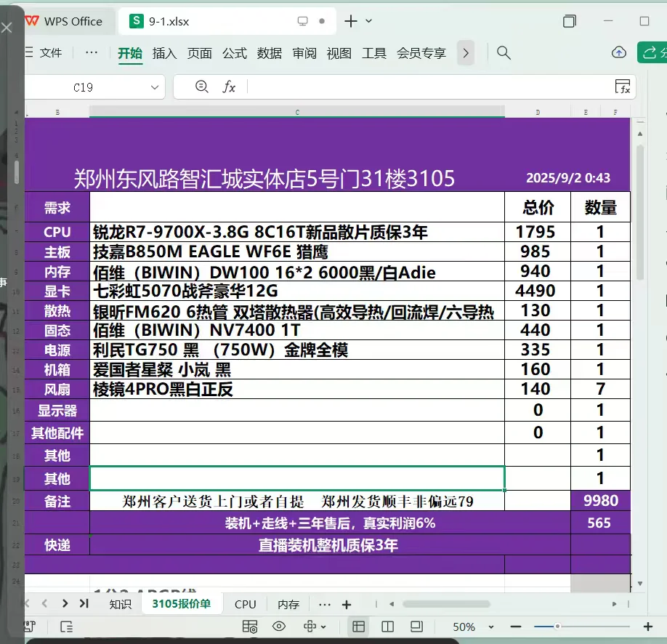Select the 插入 ribbon tab
Screen dimensions: 667x644
pyautogui.click(x=165, y=53)
